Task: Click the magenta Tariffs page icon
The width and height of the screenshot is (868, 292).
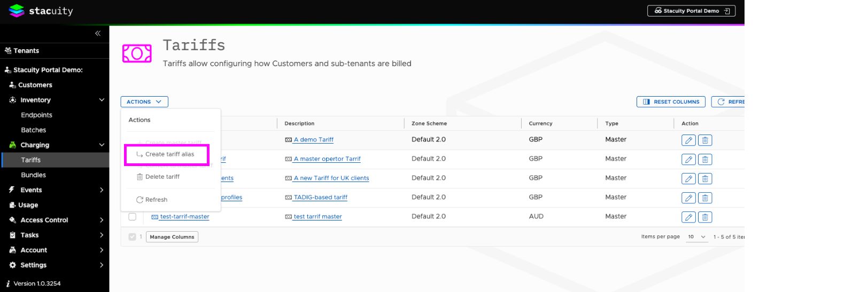Action: (x=137, y=53)
